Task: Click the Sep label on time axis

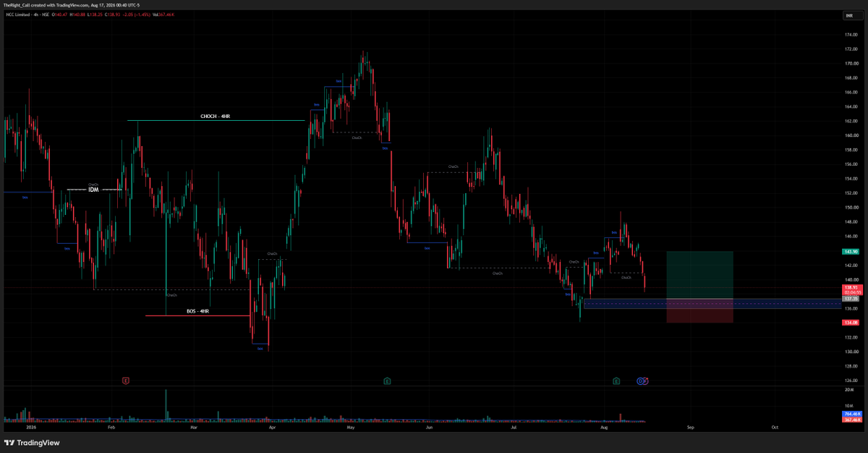Action: [690, 428]
